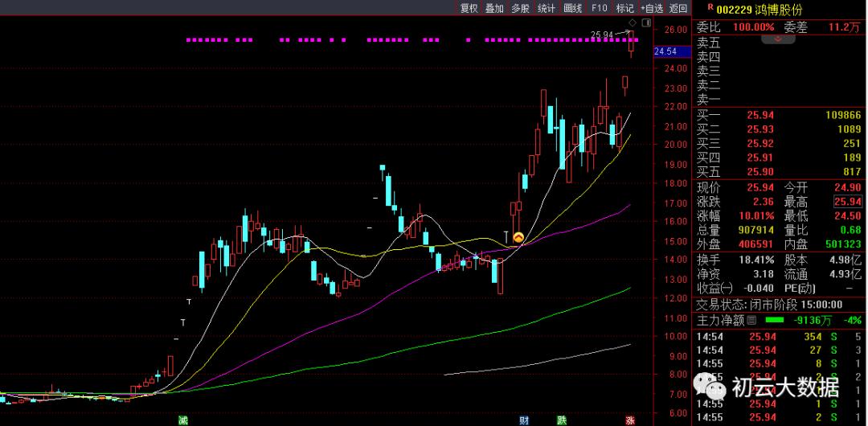Click the 净资 value 3.18

point(764,274)
